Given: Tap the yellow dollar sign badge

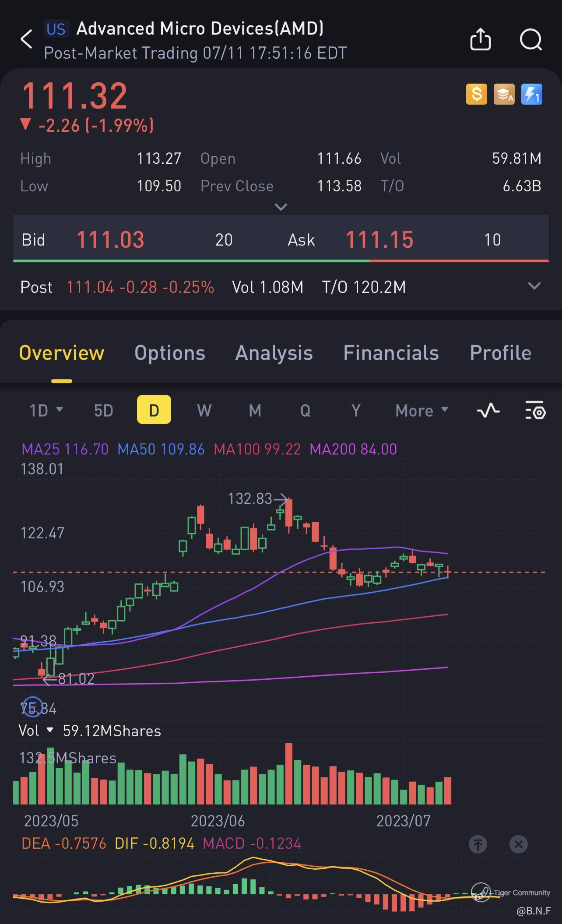Looking at the screenshot, I should point(476,94).
